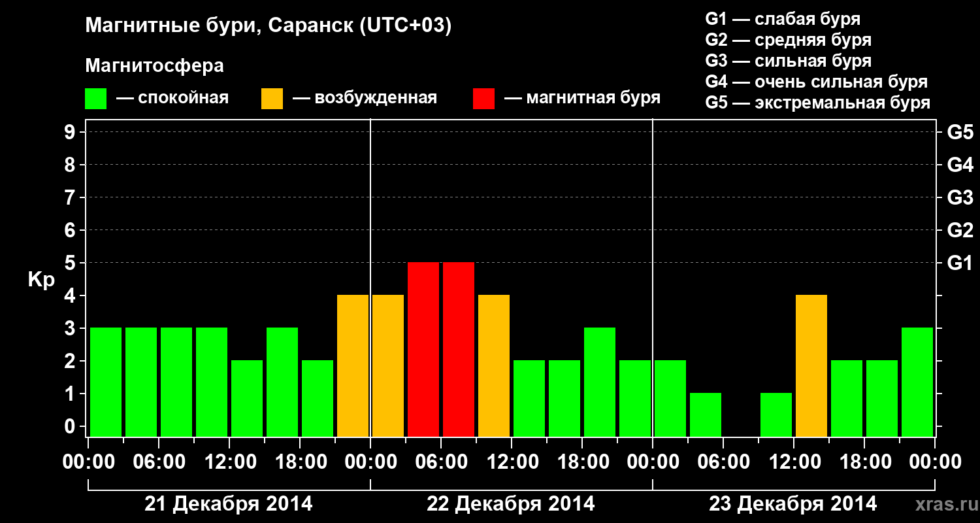Screen dimensions: 980x523
Task: Click the '23 Декабря 2014' date label
Action: 793,504
